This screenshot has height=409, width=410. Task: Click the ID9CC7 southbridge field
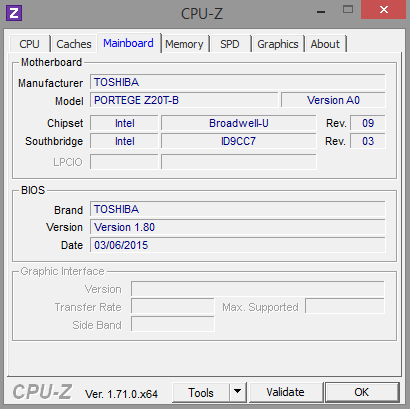pyautogui.click(x=239, y=141)
